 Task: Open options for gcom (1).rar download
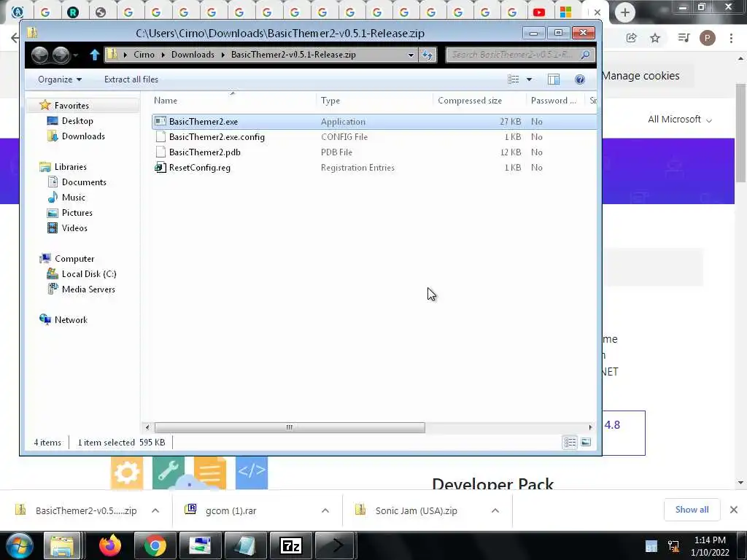325,510
